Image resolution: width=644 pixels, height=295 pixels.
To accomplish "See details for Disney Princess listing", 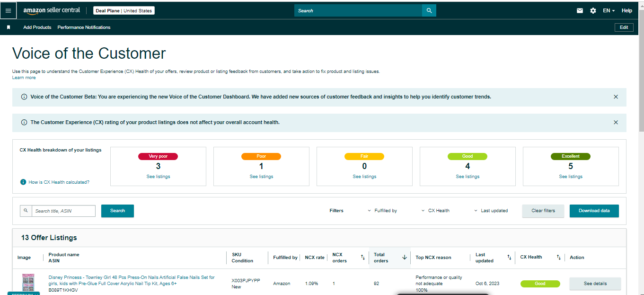I will click(595, 284).
